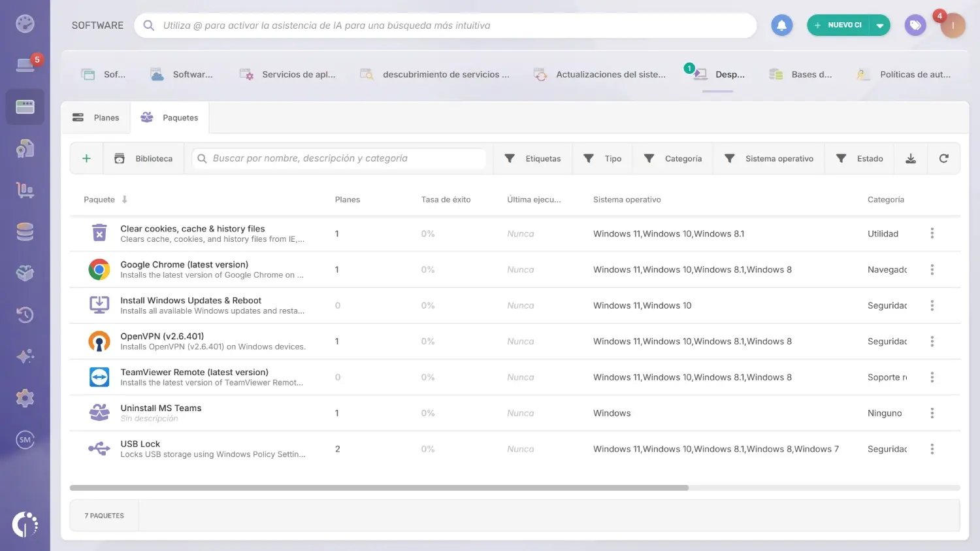Open the history clock sidebar icon
The height and width of the screenshot is (551, 980).
point(25,315)
